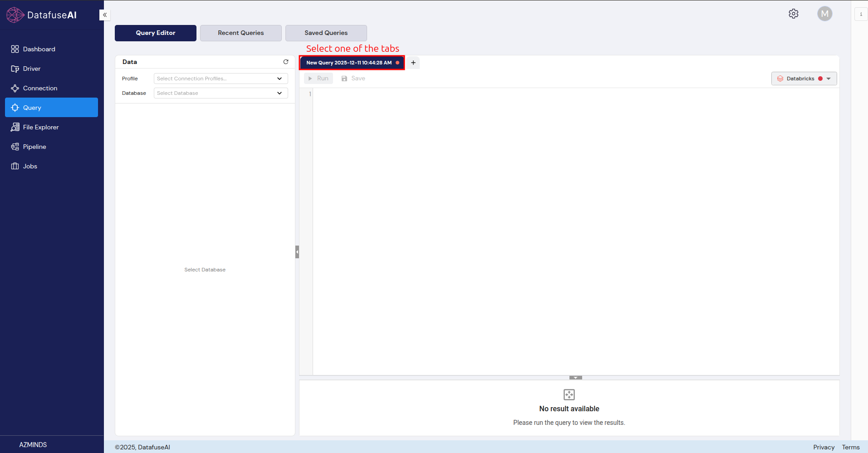The width and height of the screenshot is (868, 453).
Task: Open the Privacy link in footer
Action: (824, 447)
